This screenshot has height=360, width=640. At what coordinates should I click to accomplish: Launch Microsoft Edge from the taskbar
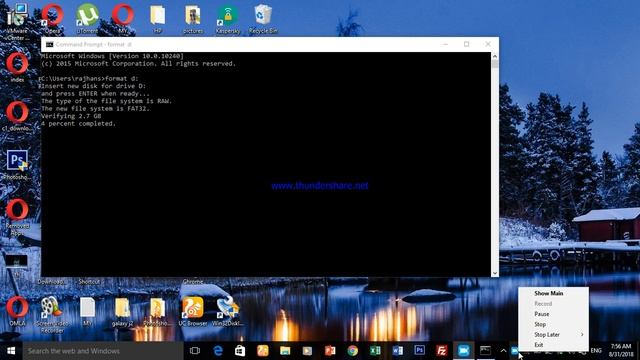click(218, 351)
